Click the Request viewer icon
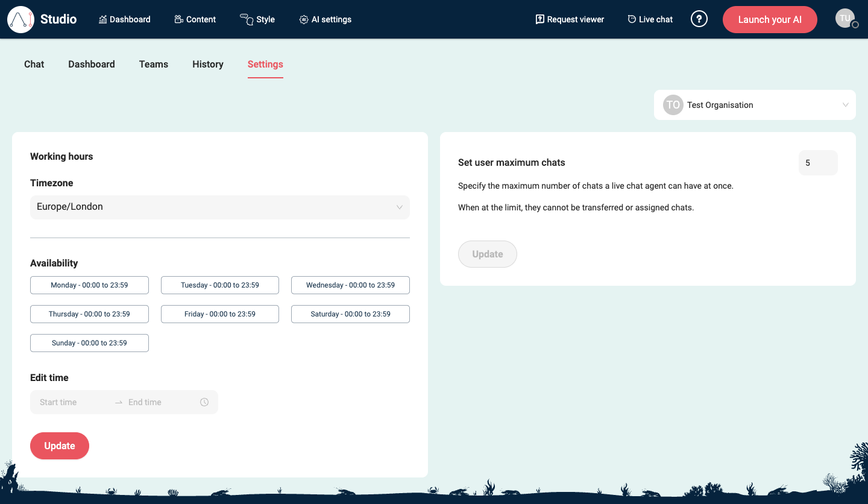Viewport: 868px width, 504px height. pos(539,19)
